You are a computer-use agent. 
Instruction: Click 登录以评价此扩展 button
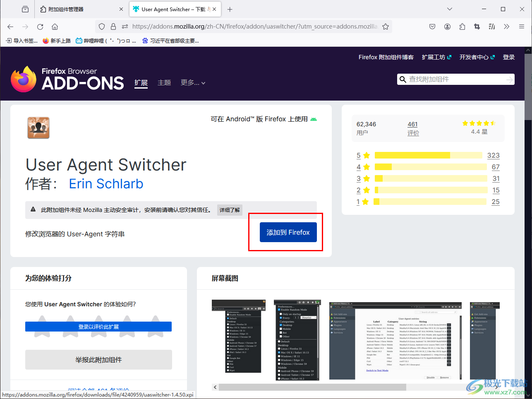98,327
